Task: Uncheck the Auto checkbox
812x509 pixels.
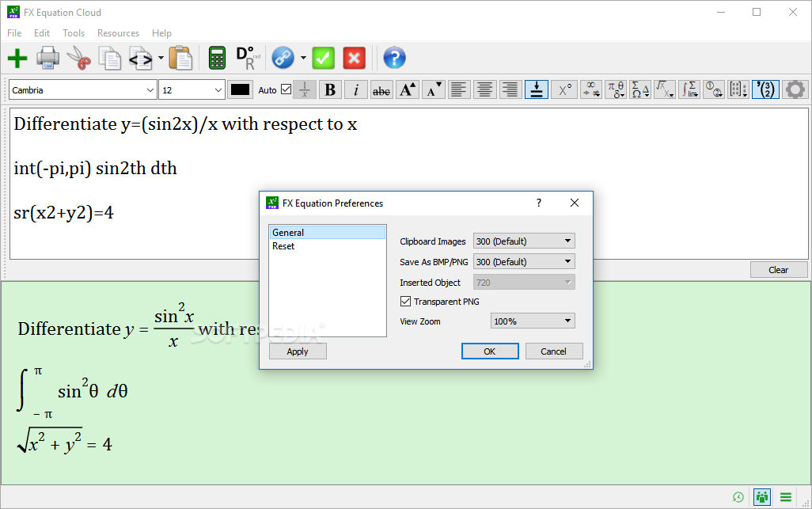Action: point(286,89)
